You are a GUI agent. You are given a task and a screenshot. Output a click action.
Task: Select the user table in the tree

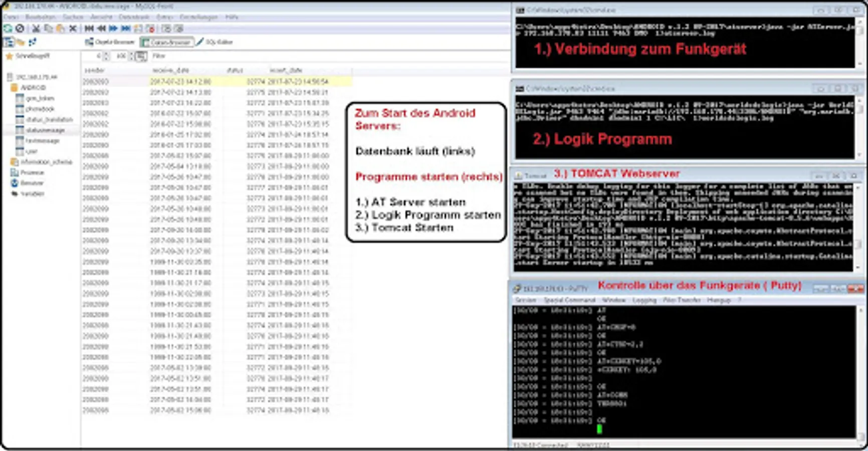coord(32,151)
